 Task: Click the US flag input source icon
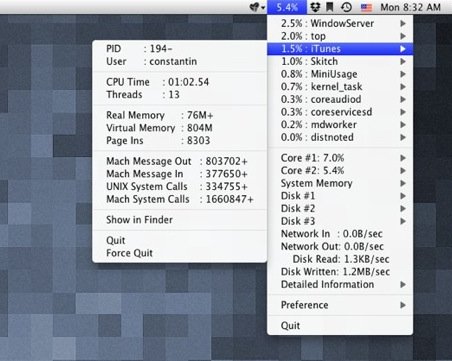point(366,7)
